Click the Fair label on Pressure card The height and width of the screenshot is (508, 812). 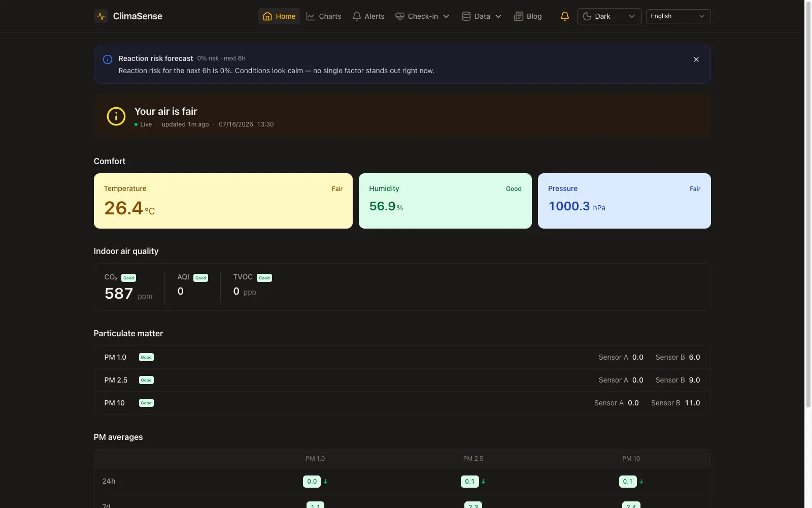point(695,189)
